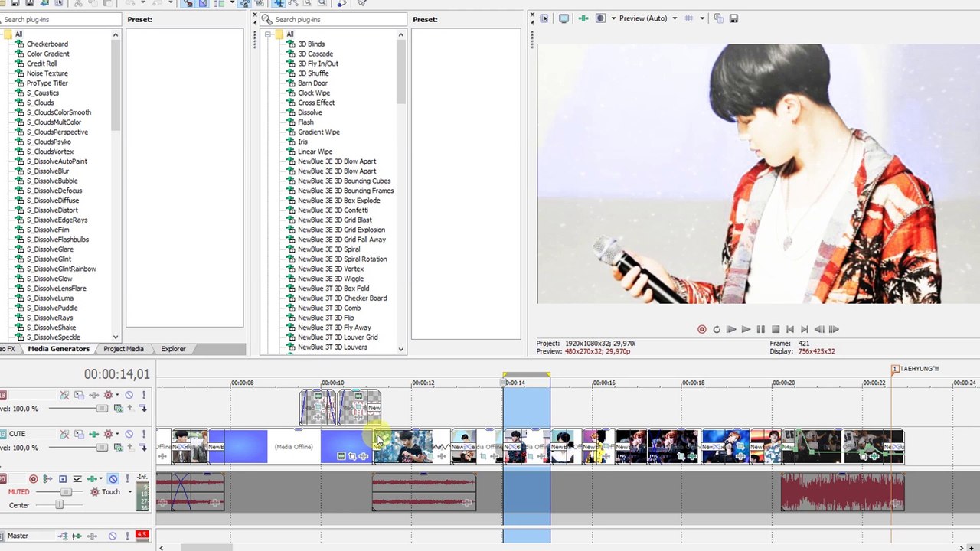The height and width of the screenshot is (551, 980).
Task: Toggle Mute on the Master bus
Action: (113, 536)
